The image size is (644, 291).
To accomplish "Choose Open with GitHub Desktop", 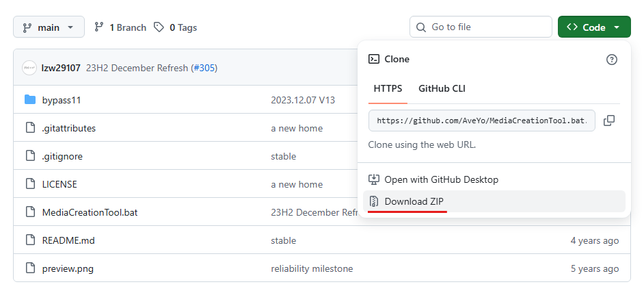I will coord(494,179).
